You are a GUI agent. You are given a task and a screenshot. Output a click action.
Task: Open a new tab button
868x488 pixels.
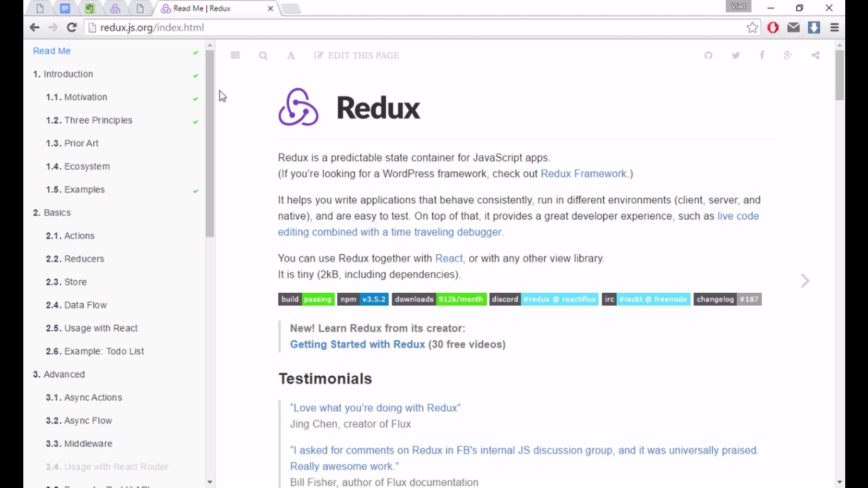pos(291,8)
